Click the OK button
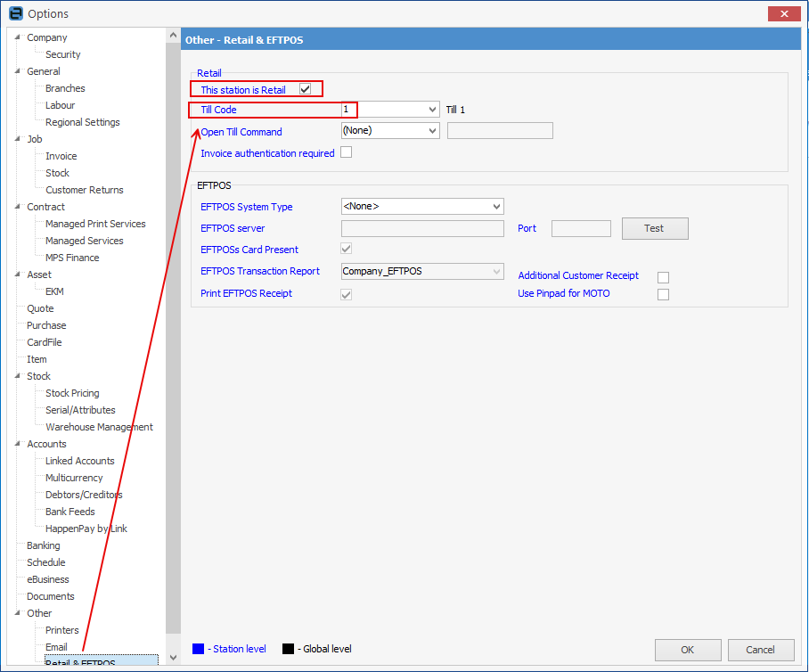 (688, 650)
